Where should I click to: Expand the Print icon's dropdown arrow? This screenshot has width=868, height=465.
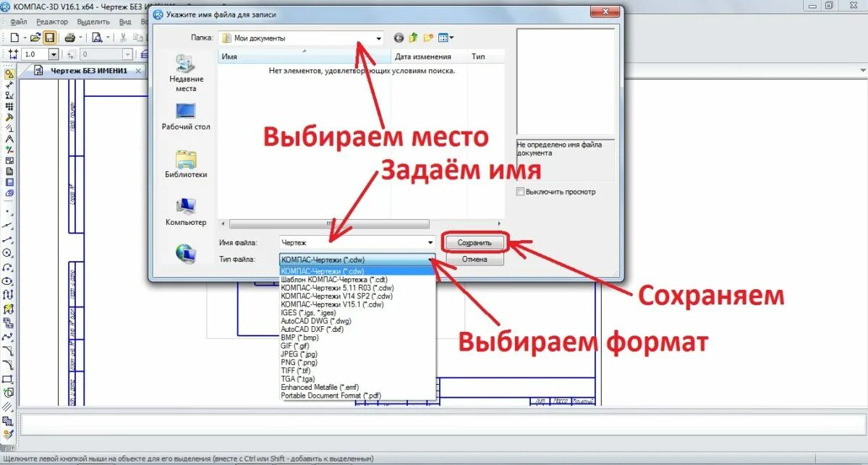pyautogui.click(x=80, y=37)
